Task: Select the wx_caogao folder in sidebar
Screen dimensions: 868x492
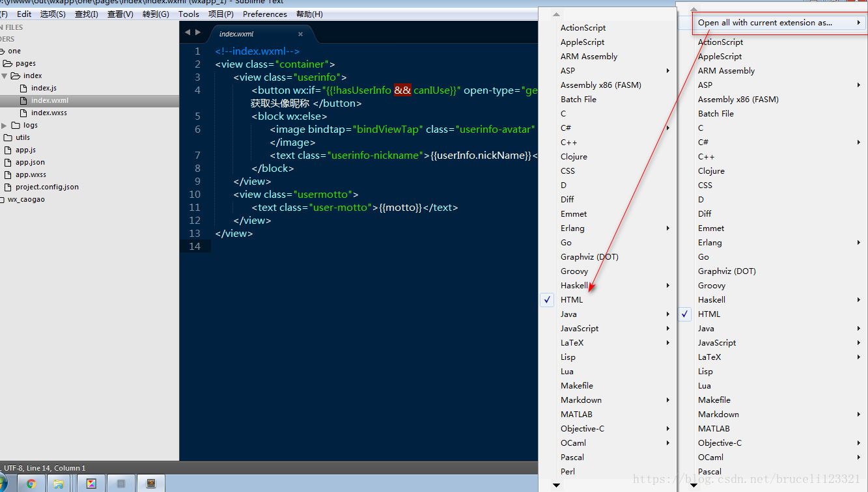Action: 26,199
